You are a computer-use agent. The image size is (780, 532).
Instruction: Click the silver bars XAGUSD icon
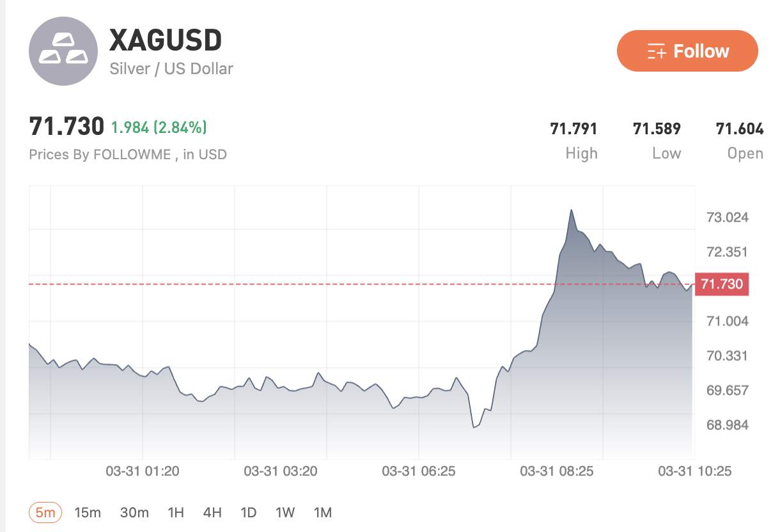[63, 51]
